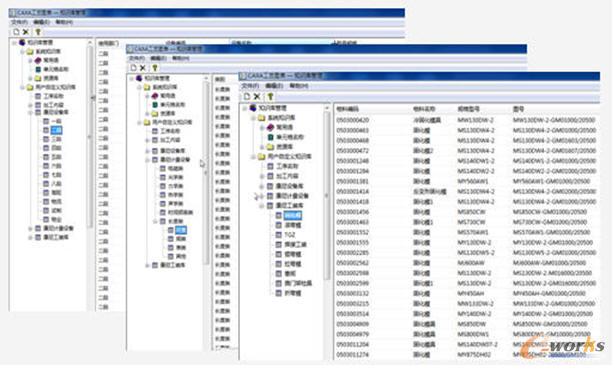Select the 知识库管理 root node icon in the front window

tap(253, 107)
